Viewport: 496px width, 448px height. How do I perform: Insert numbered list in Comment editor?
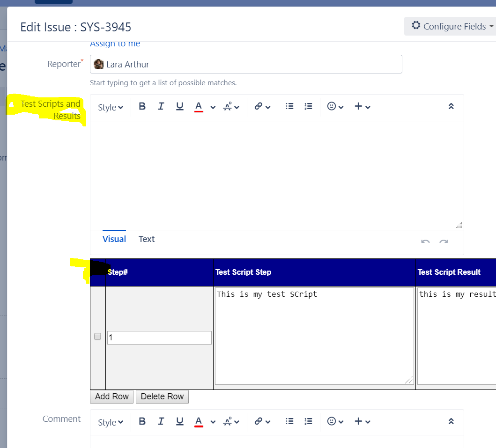308,421
